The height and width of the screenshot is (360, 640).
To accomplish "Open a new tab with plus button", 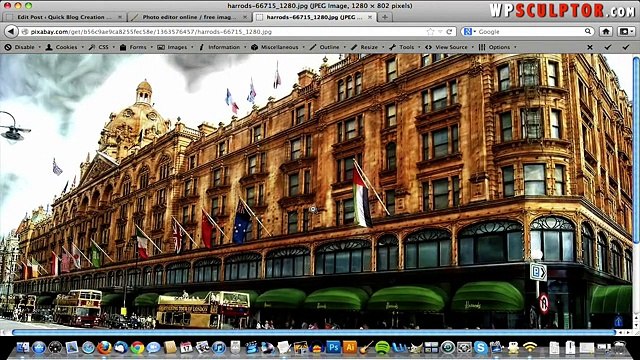I will point(384,17).
